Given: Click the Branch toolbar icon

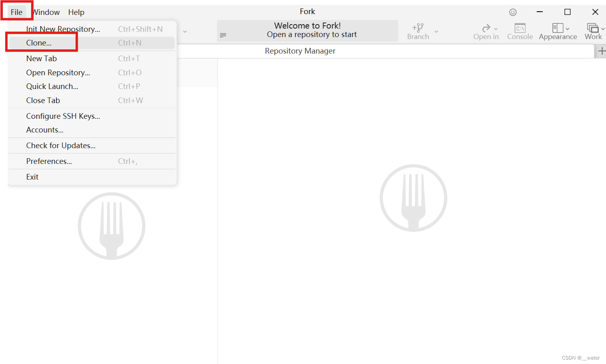Looking at the screenshot, I should [x=418, y=28].
